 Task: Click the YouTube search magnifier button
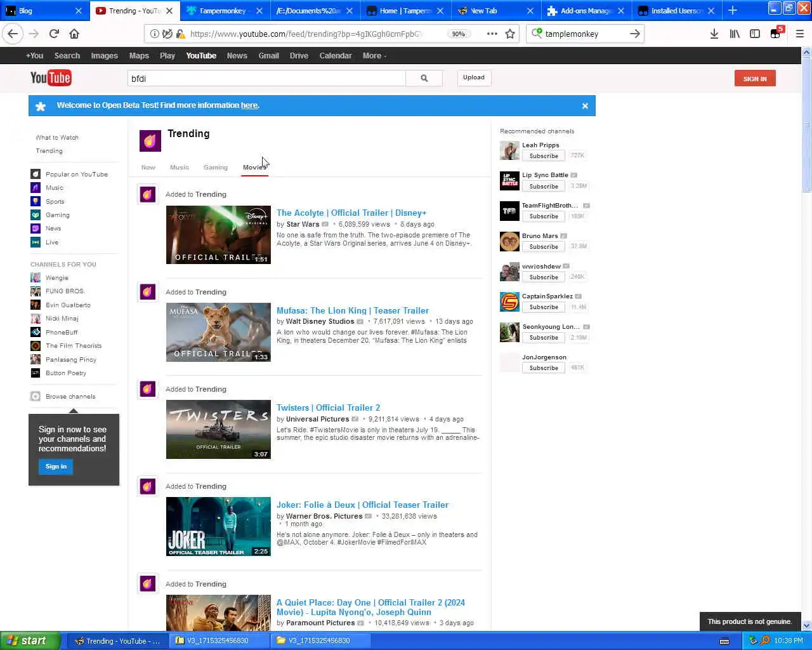coord(424,78)
